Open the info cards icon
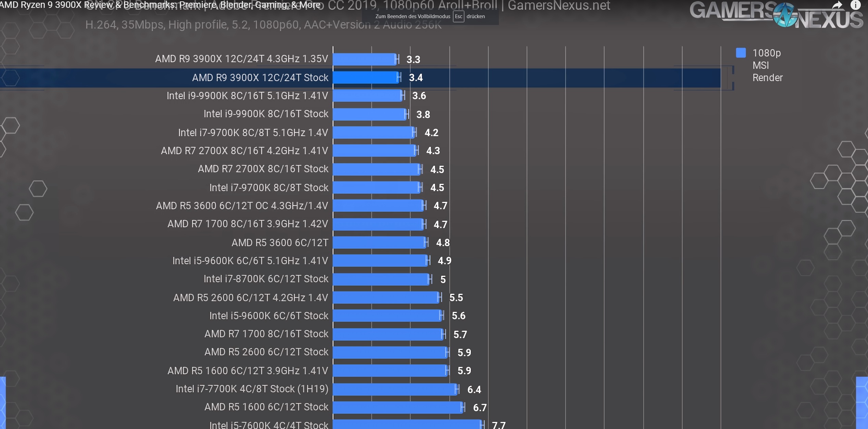This screenshot has width=868, height=429. point(855,5)
